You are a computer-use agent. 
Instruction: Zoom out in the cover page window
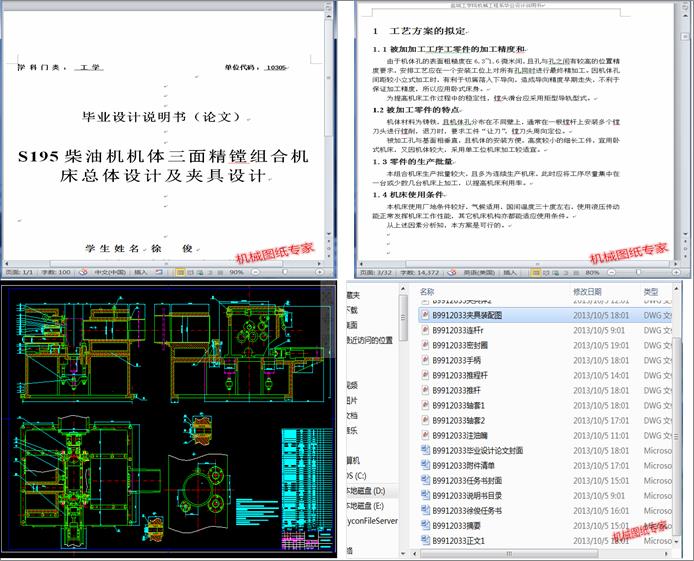(255, 272)
